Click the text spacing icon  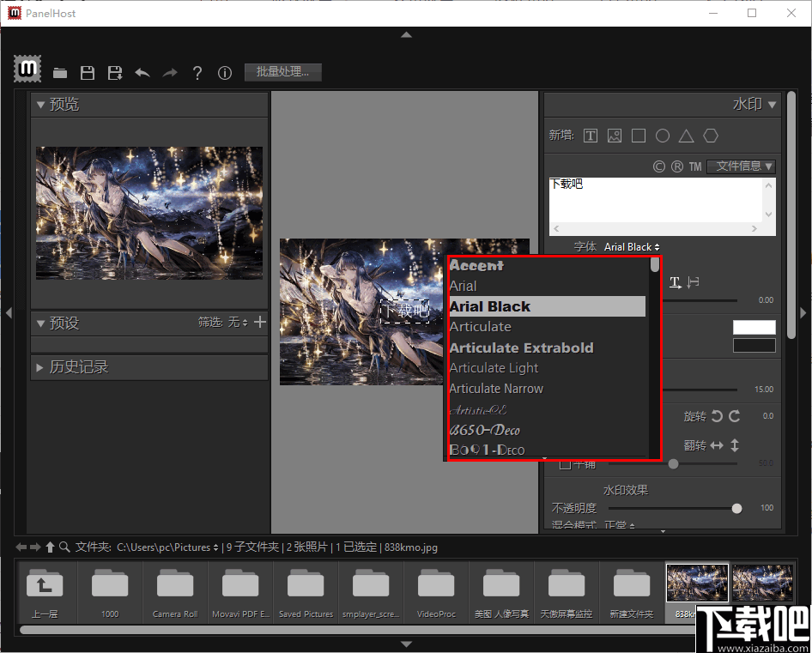(x=693, y=282)
